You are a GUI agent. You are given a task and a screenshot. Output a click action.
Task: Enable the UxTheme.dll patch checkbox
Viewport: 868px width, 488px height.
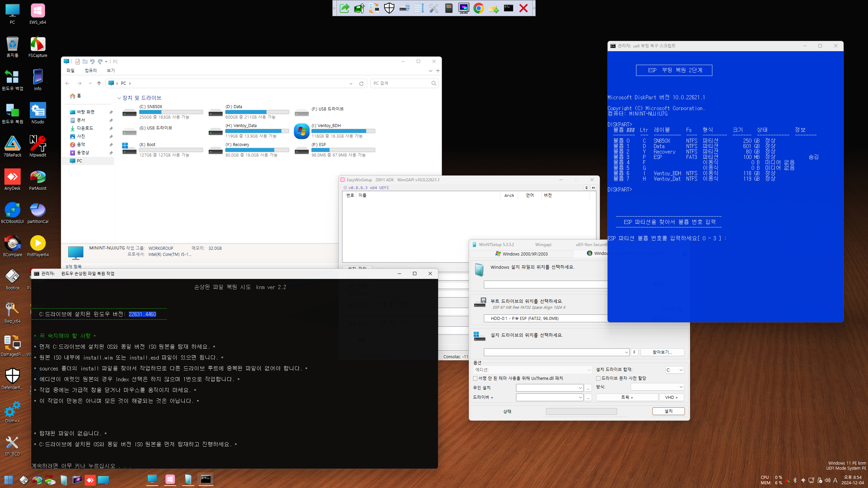click(x=475, y=378)
